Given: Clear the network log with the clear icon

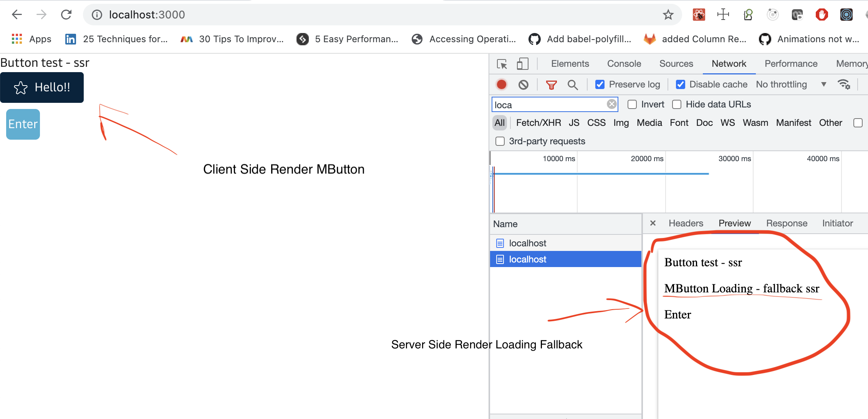Looking at the screenshot, I should click(x=523, y=84).
